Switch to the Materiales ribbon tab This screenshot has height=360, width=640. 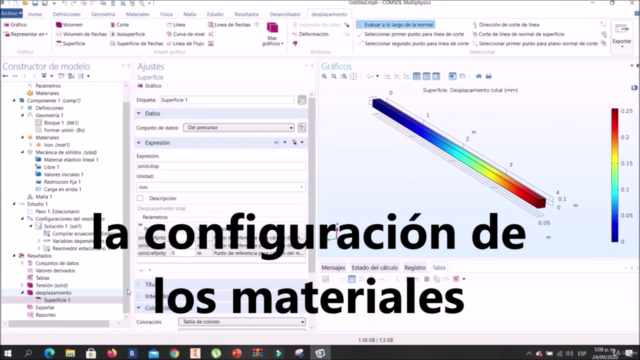138,14
